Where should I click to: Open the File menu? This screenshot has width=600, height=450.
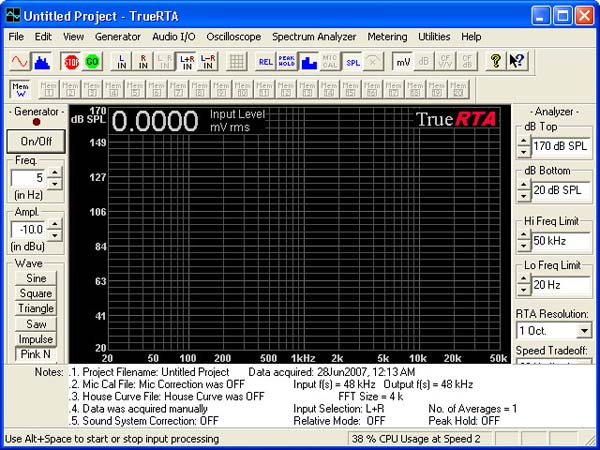pos(16,37)
